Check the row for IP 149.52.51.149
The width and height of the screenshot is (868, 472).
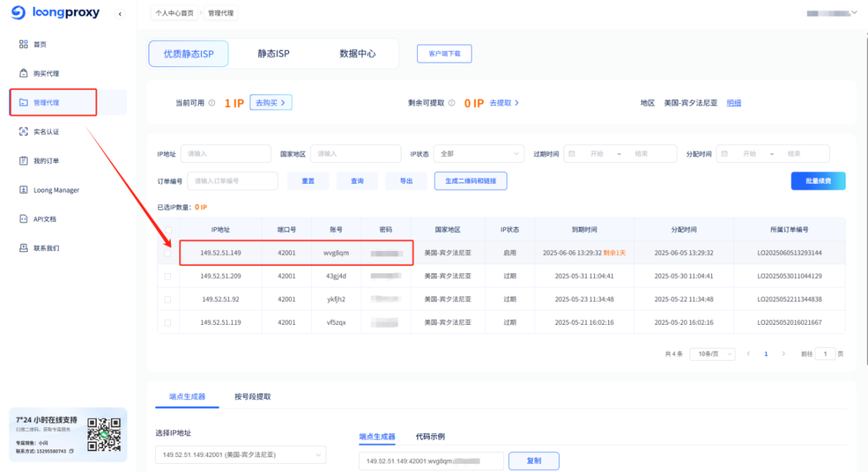168,253
